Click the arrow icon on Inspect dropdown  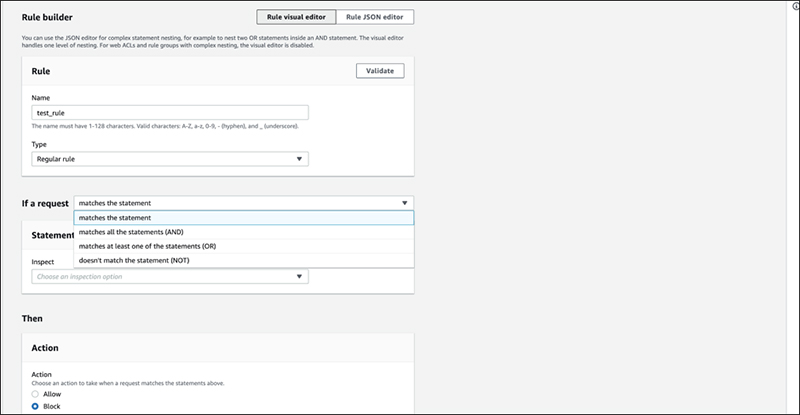tap(299, 276)
